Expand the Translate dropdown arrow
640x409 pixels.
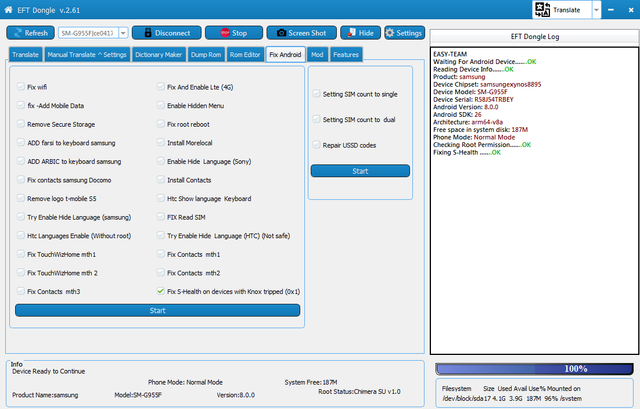[x=597, y=9]
